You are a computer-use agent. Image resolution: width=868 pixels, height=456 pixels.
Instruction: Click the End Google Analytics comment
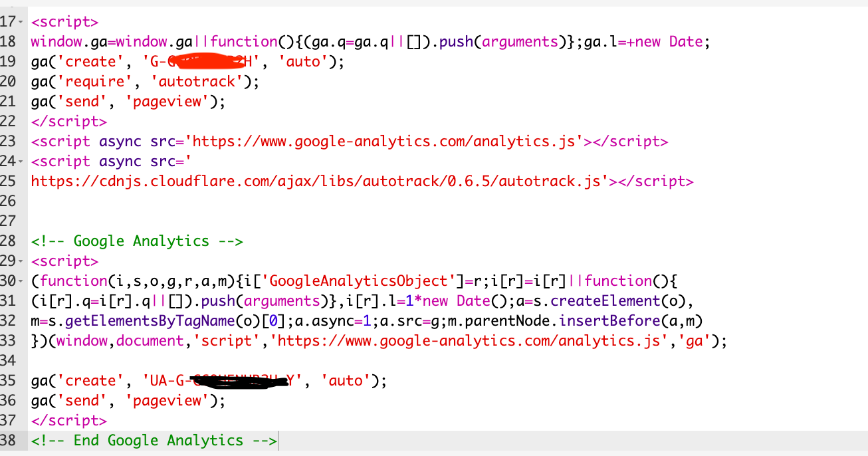point(152,440)
